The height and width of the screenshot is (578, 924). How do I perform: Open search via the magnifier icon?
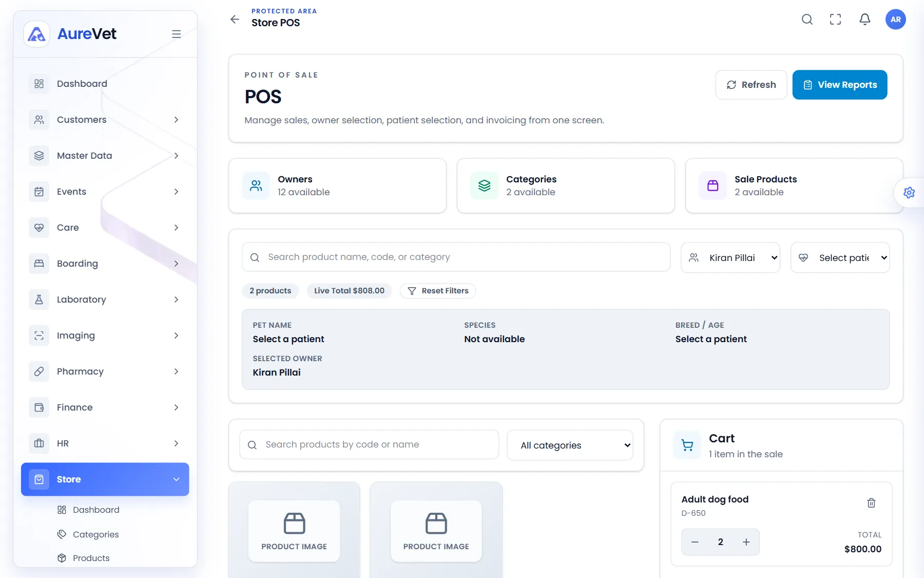coord(807,20)
